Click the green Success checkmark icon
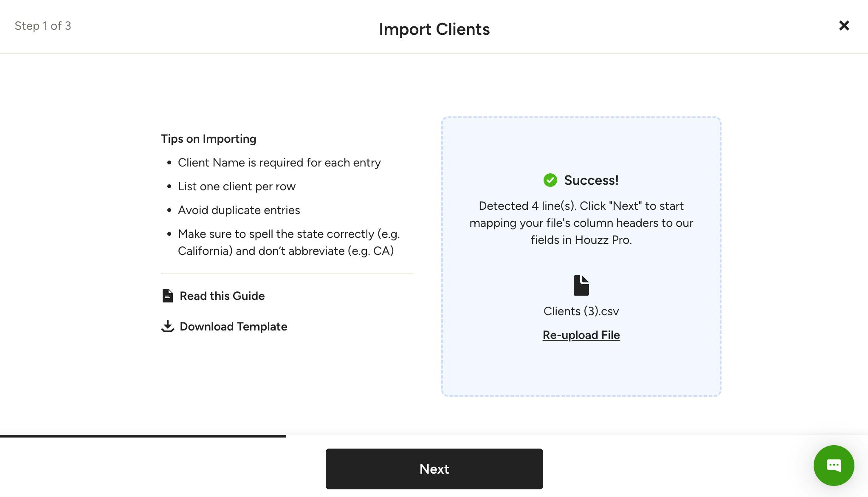This screenshot has width=868, height=497. (x=550, y=180)
